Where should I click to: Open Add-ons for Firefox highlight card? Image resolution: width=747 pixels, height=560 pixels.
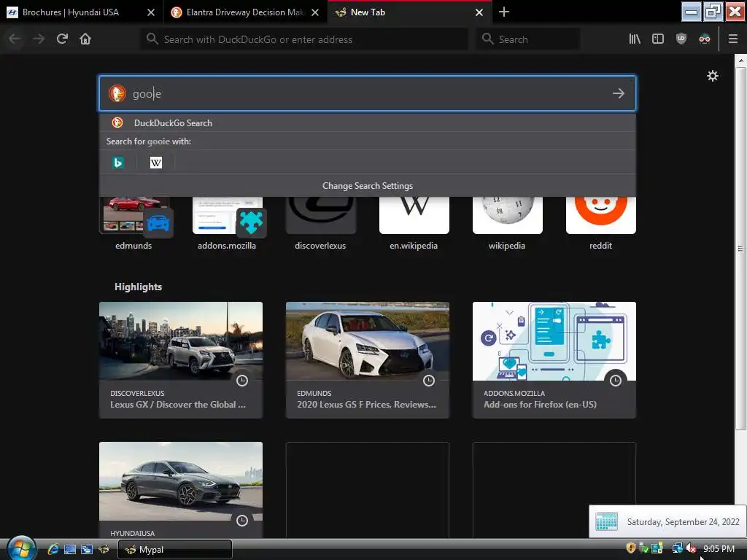pyautogui.click(x=554, y=360)
